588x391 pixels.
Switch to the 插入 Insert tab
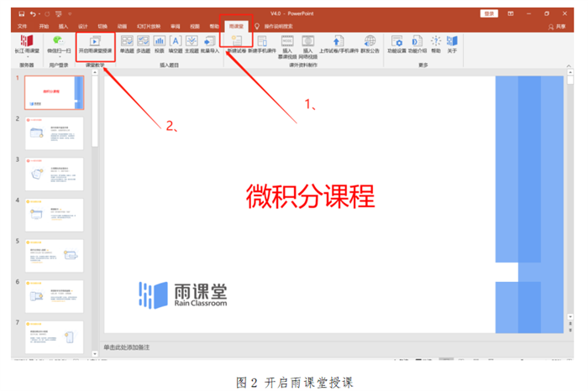(63, 26)
